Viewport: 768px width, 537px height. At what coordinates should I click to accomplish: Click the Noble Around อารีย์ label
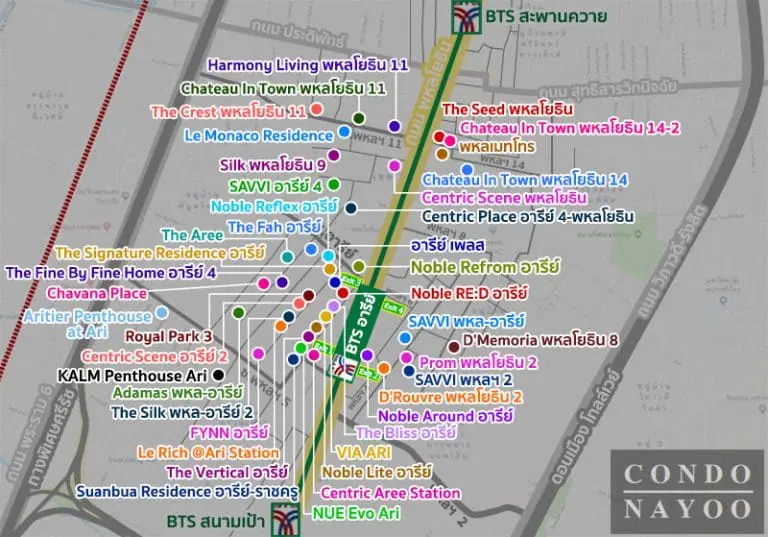446,416
